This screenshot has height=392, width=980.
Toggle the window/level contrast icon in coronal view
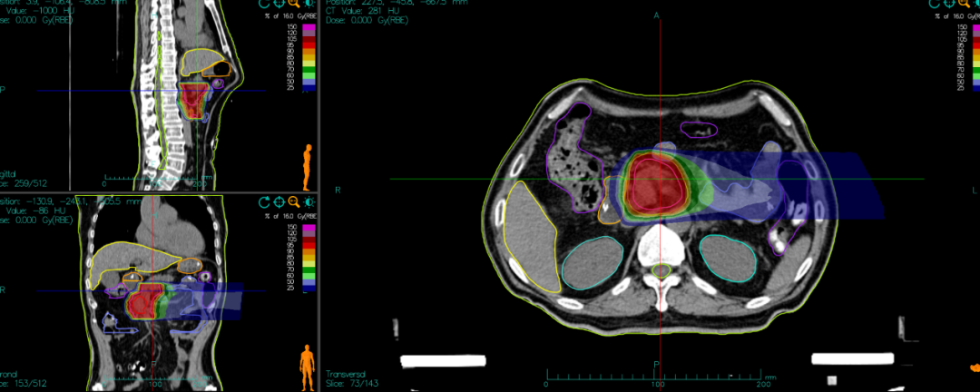click(309, 201)
